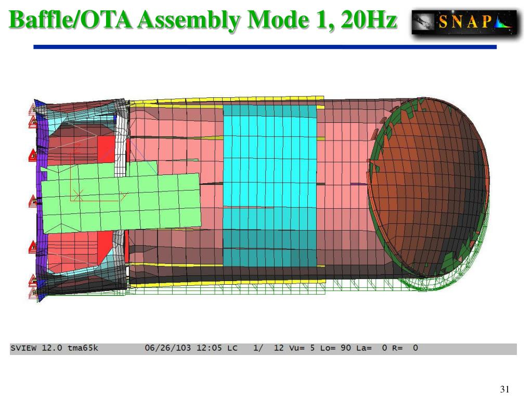This screenshot has height=406, width=532.
Task: Click the slide title "Baffle/OTA Assembly Mode 1, 20Hz"
Action: [x=202, y=20]
